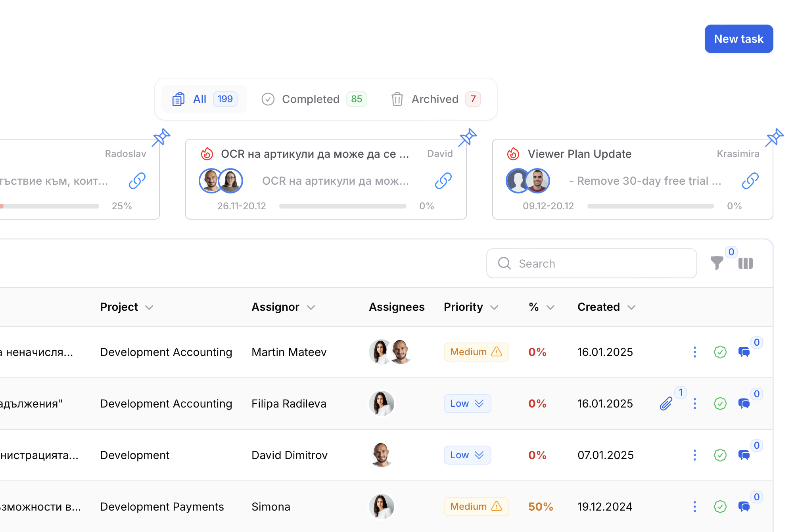This screenshot has width=794, height=532.
Task: Click the assignee avatar in Filipa Radileva row
Action: [x=382, y=404]
